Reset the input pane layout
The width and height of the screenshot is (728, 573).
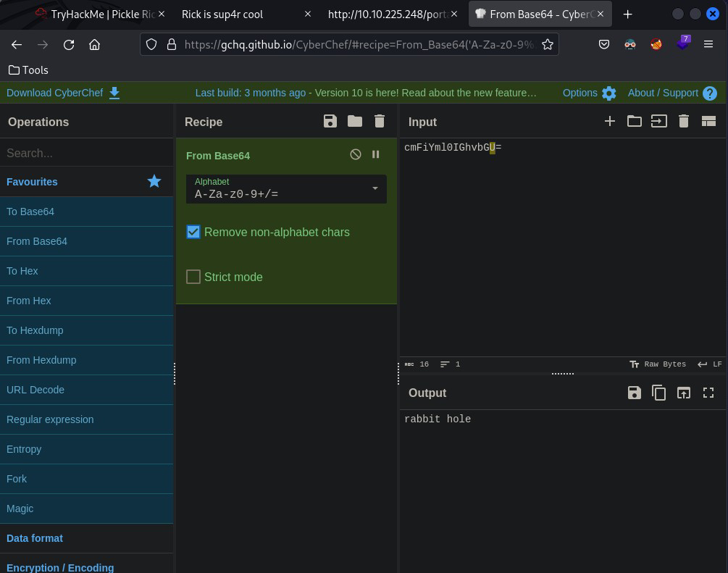coord(708,122)
